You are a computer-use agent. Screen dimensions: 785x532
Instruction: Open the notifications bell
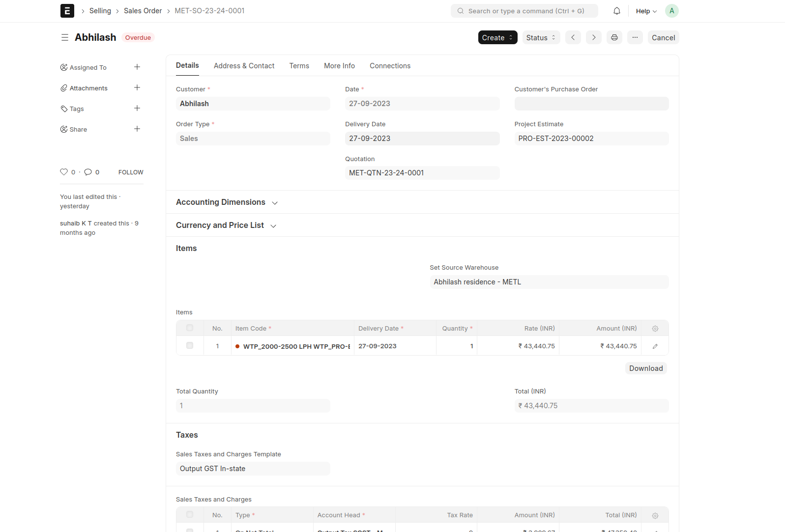click(616, 11)
